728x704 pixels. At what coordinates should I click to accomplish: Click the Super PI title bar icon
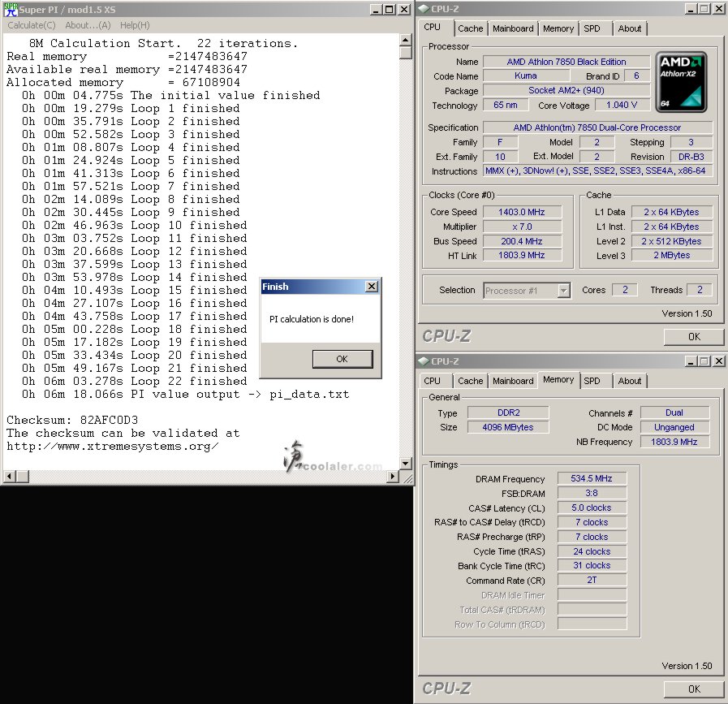tap(11, 9)
